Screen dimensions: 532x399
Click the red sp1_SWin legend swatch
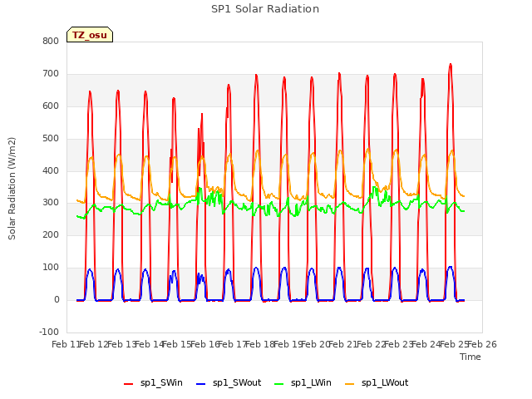pos(129,384)
